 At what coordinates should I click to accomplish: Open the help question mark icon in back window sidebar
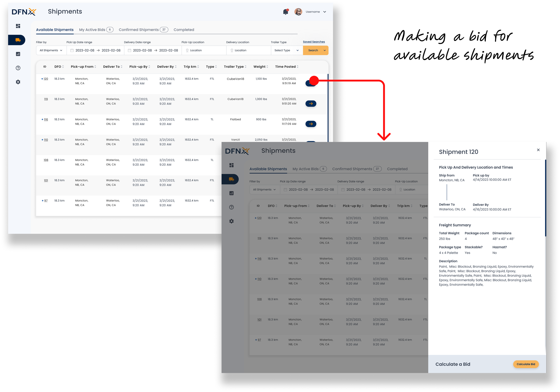pos(18,68)
